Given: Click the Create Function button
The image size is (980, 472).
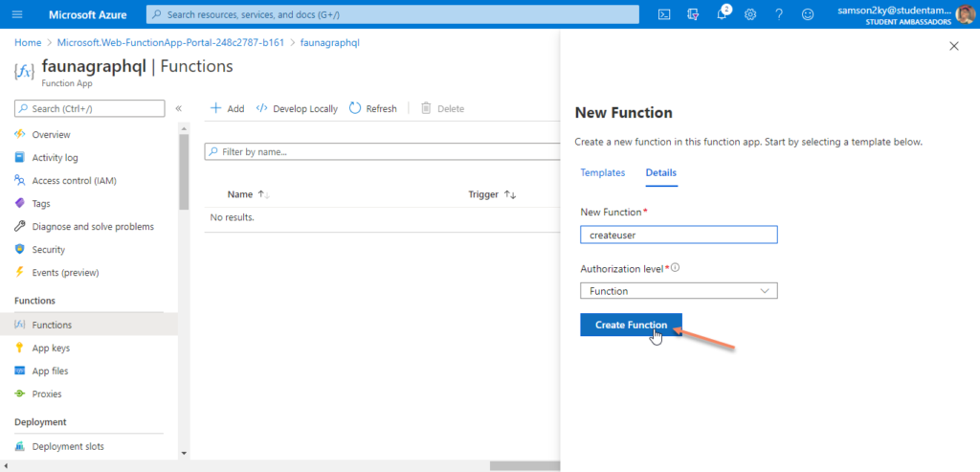Looking at the screenshot, I should (631, 326).
